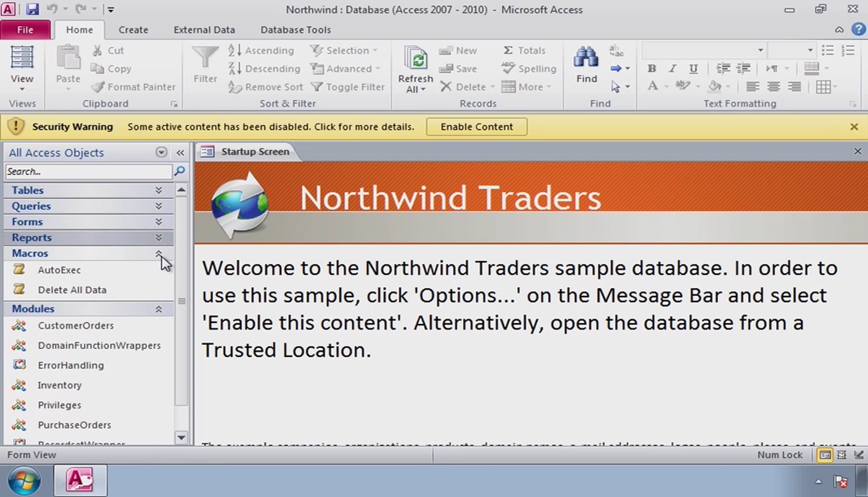Collapse the Modules group
This screenshot has width=868, height=497.
(x=158, y=309)
